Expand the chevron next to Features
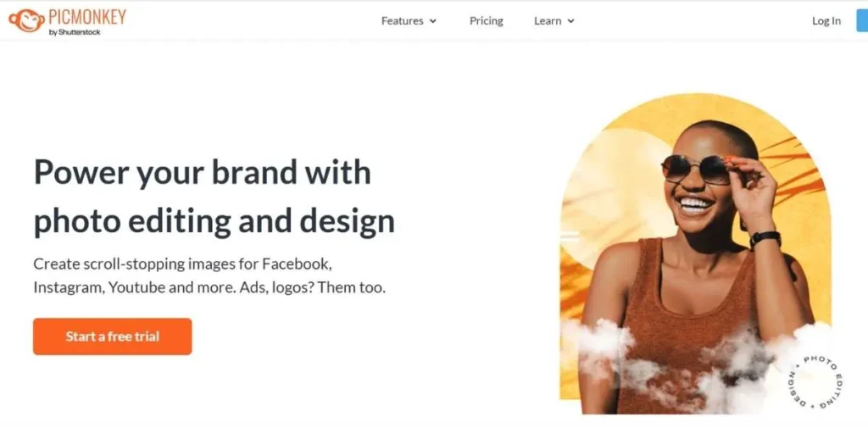This screenshot has width=868, height=434. tap(433, 21)
